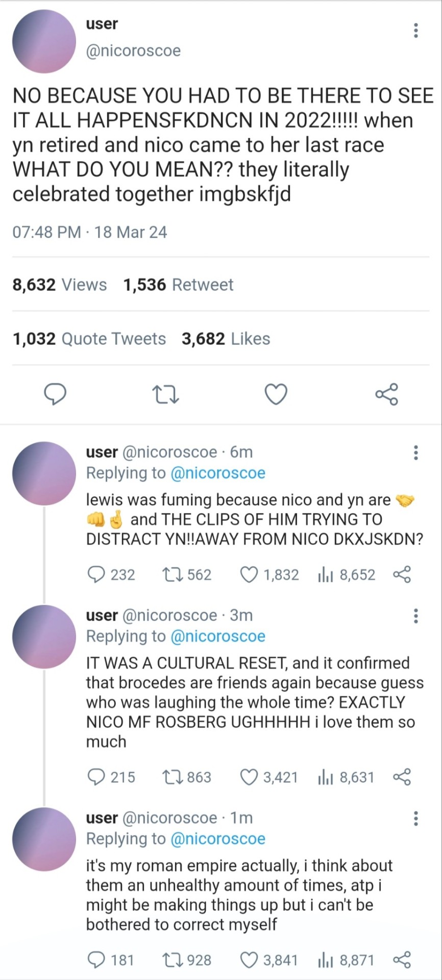This screenshot has width=442, height=980.
Task: View the 1,536 Retweet list
Action: coord(178,285)
